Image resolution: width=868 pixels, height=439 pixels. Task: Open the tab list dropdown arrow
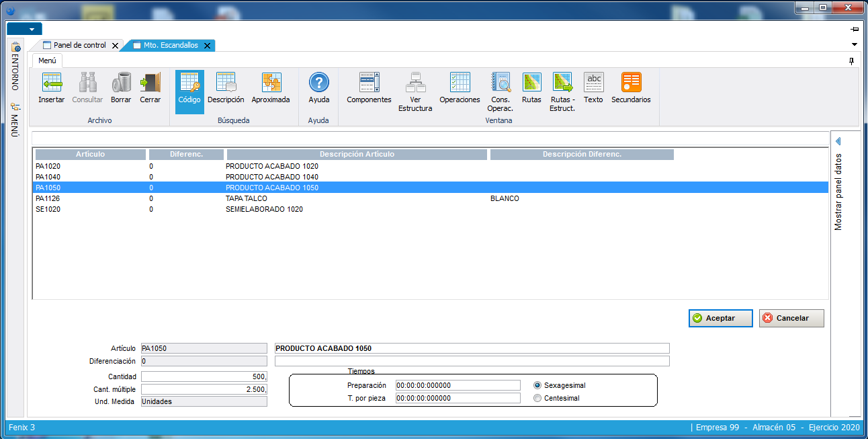pyautogui.click(x=855, y=44)
